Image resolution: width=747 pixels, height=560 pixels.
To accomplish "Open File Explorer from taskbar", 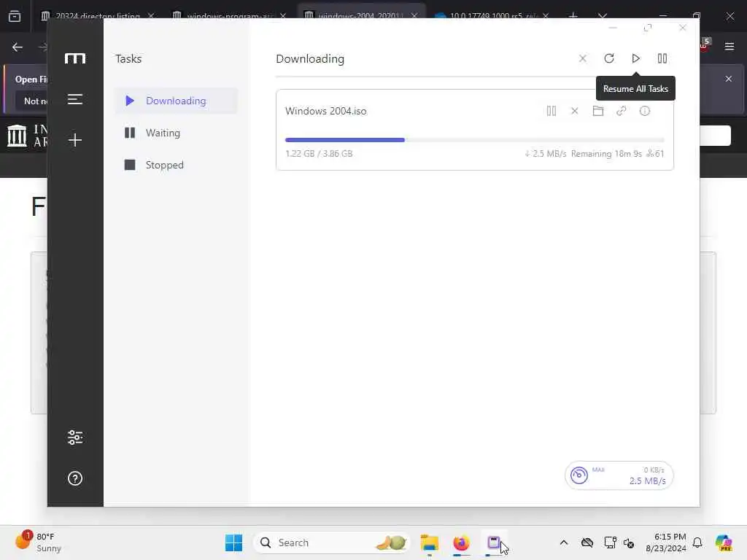I will tap(429, 542).
